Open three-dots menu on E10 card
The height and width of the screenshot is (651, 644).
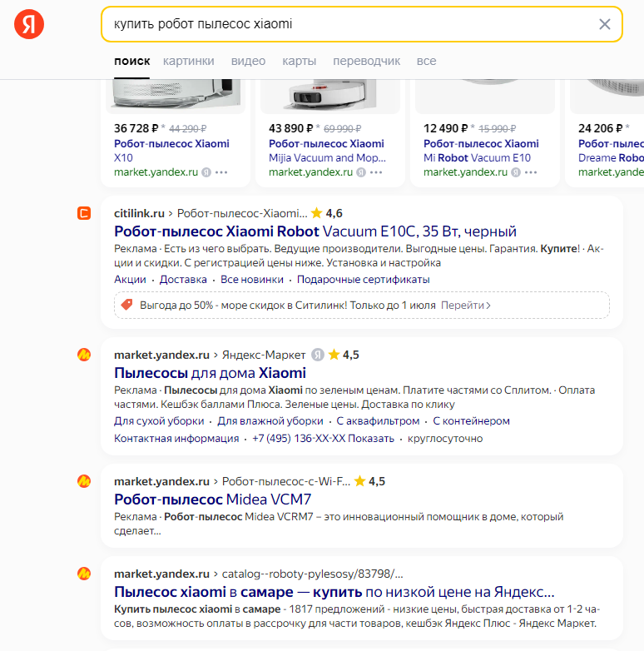(x=531, y=172)
